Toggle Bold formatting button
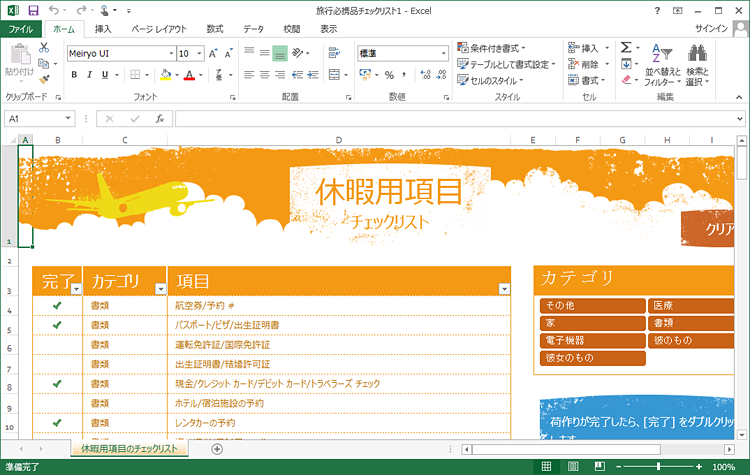 [75, 74]
